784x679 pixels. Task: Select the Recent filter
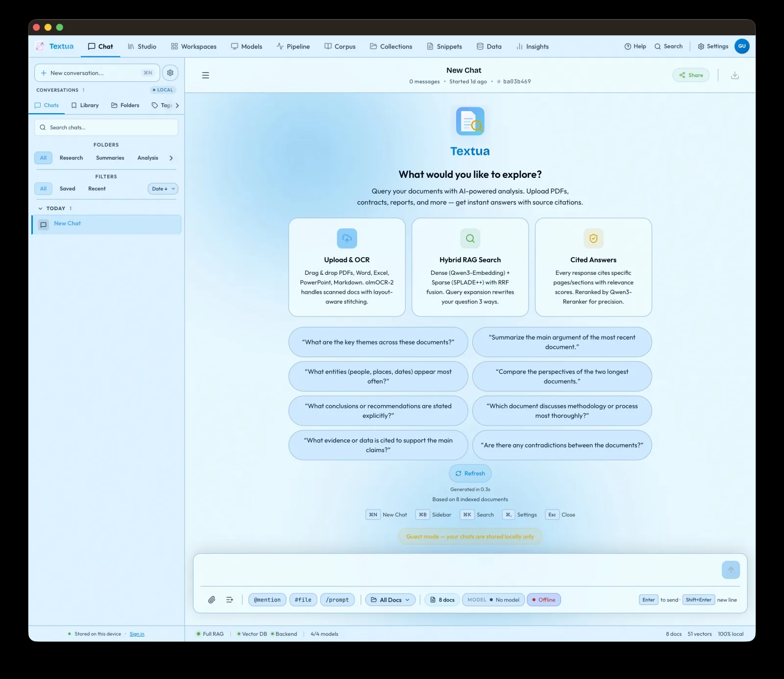click(x=97, y=189)
